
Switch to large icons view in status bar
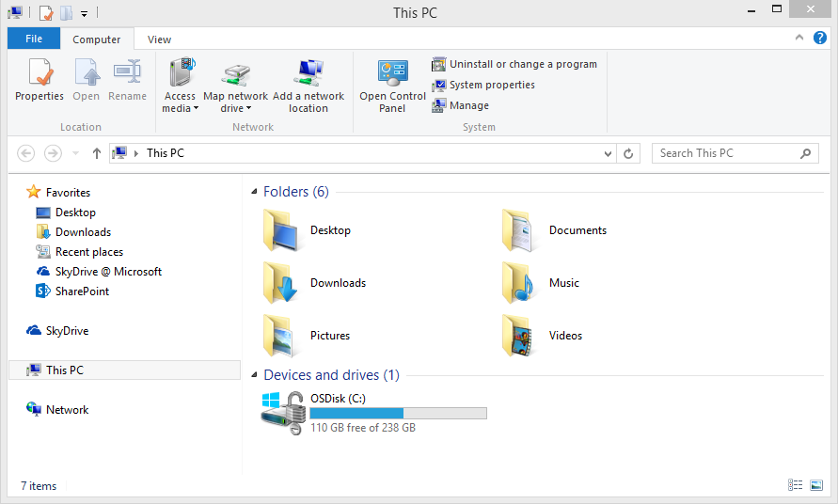(x=816, y=485)
